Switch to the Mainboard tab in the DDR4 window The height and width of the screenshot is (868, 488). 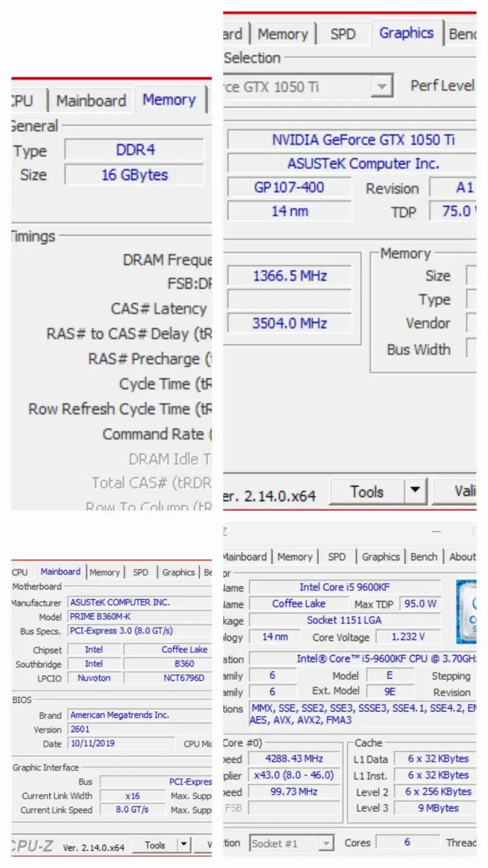coord(91,101)
